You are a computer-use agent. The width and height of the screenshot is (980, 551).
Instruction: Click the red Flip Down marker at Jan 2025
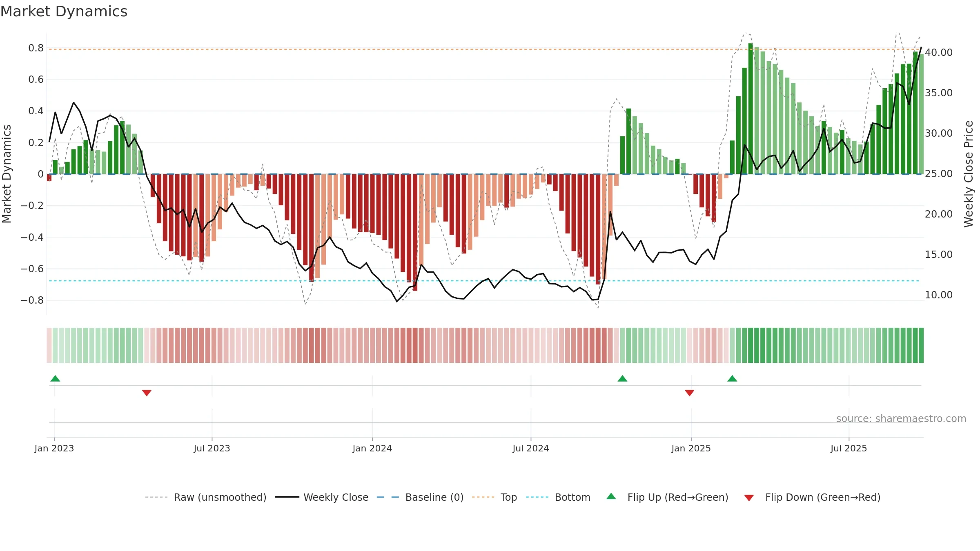[x=690, y=393]
